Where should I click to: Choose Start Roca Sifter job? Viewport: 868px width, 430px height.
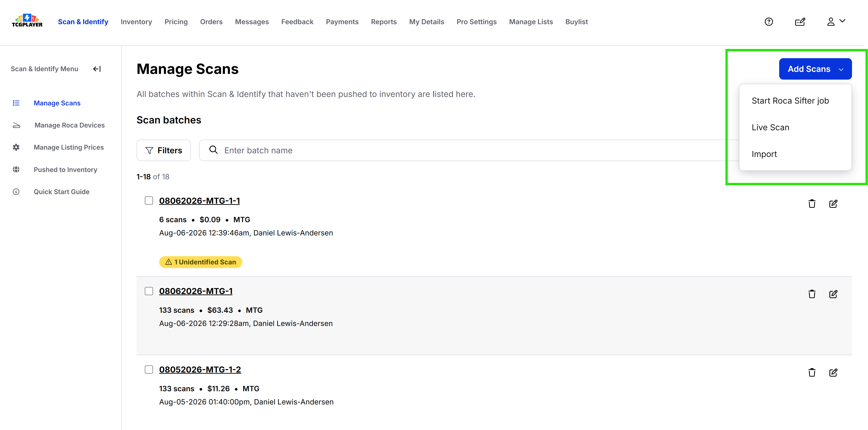790,101
